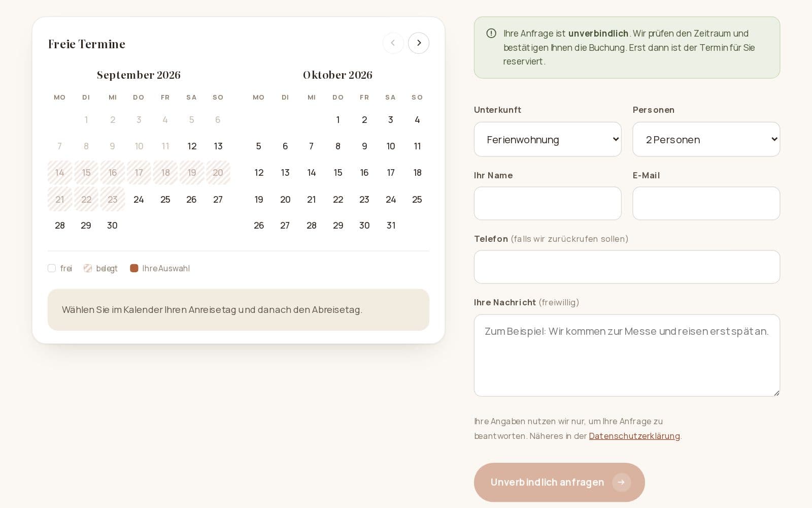Click the info icon in the green notice
The height and width of the screenshot is (508, 812).
point(491,34)
